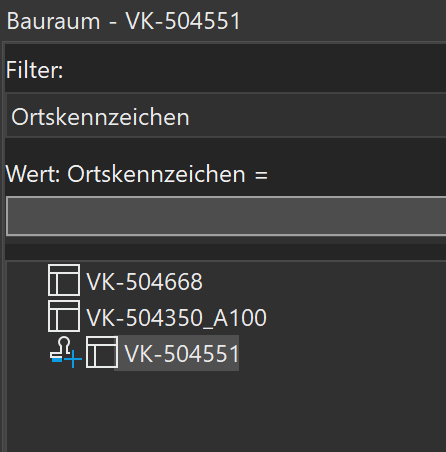Click the equals sign after Ortskennzeichen
446x452 pixels.
coord(261,175)
